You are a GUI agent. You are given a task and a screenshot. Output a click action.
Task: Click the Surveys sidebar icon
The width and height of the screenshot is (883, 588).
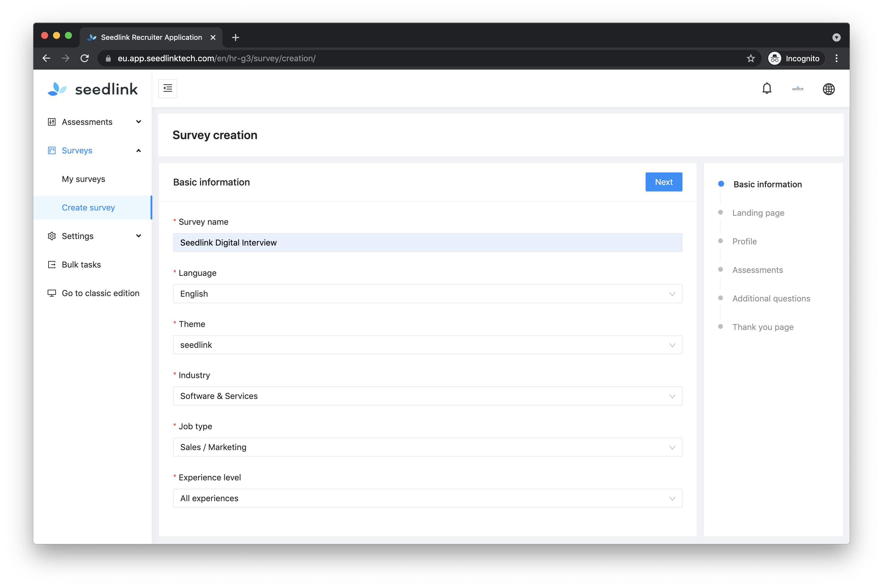[52, 150]
